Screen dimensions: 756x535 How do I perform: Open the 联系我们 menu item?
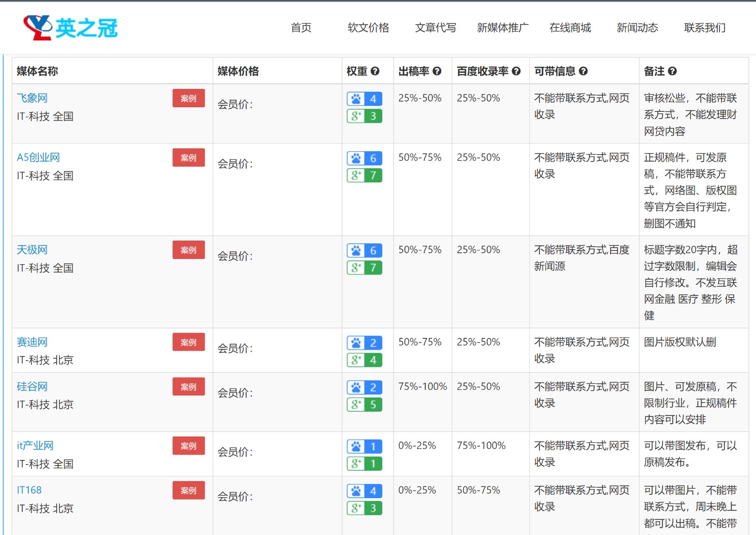click(x=705, y=28)
